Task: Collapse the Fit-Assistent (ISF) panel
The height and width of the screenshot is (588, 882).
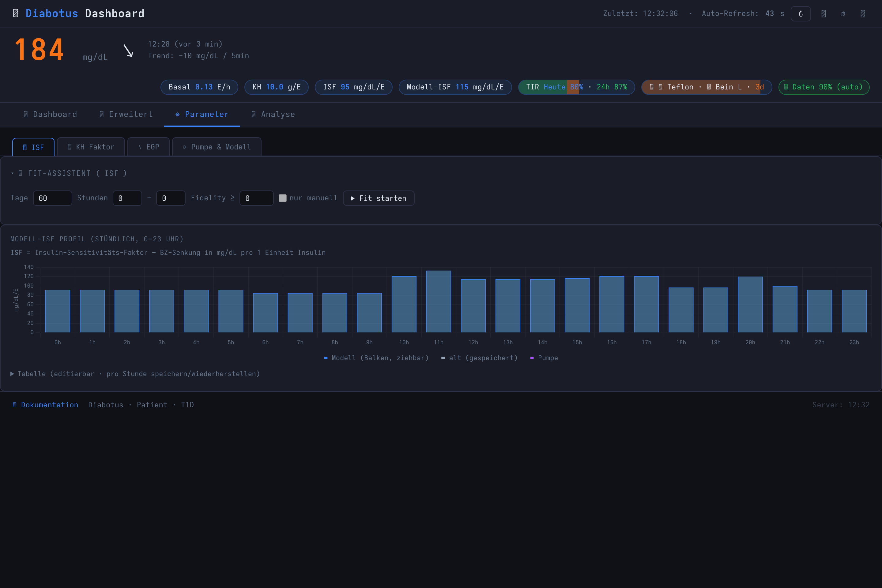Action: point(69,173)
